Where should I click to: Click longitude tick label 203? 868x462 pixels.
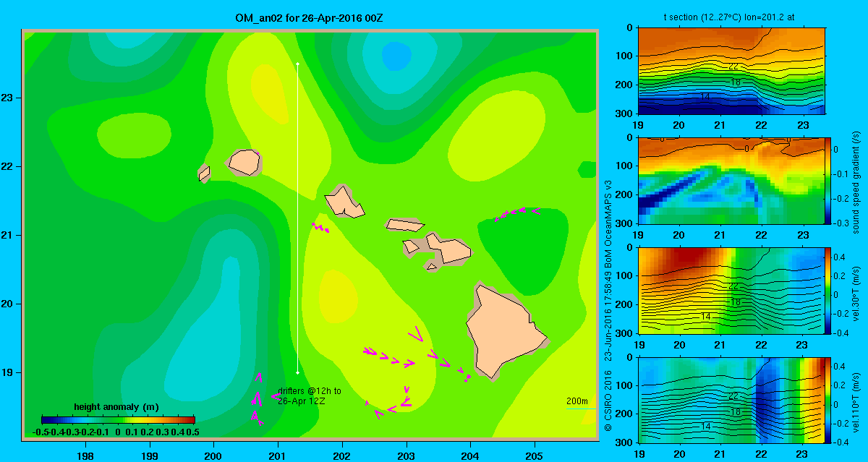coord(406,456)
